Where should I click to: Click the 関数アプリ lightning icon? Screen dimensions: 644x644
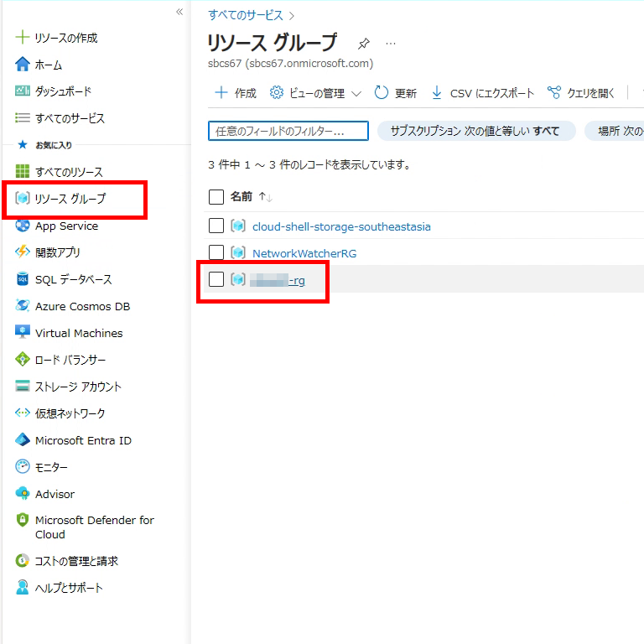pyautogui.click(x=22, y=252)
